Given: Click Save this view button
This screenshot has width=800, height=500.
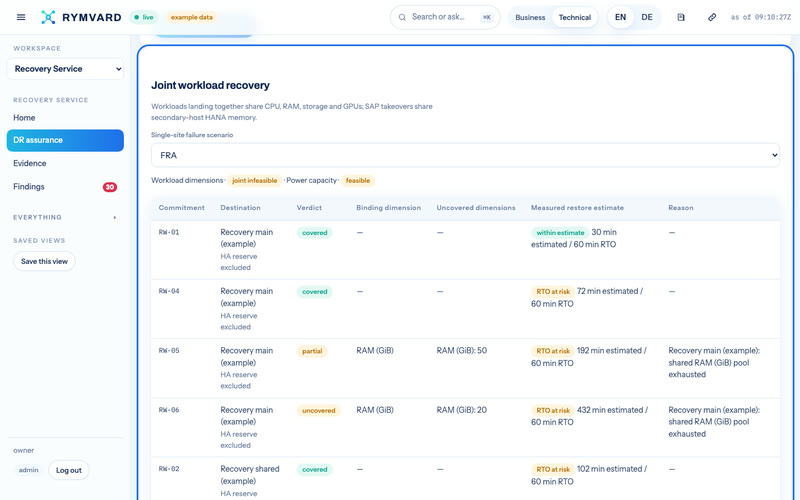Looking at the screenshot, I should (44, 261).
